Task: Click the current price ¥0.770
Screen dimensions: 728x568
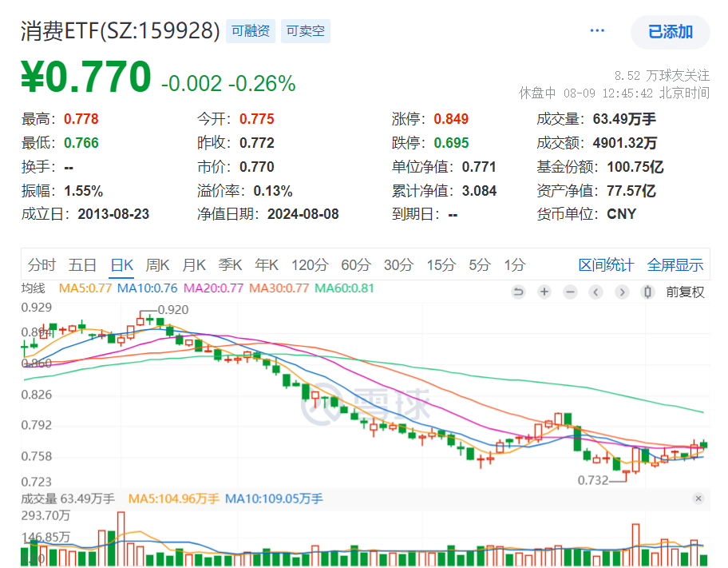Action: click(86, 77)
